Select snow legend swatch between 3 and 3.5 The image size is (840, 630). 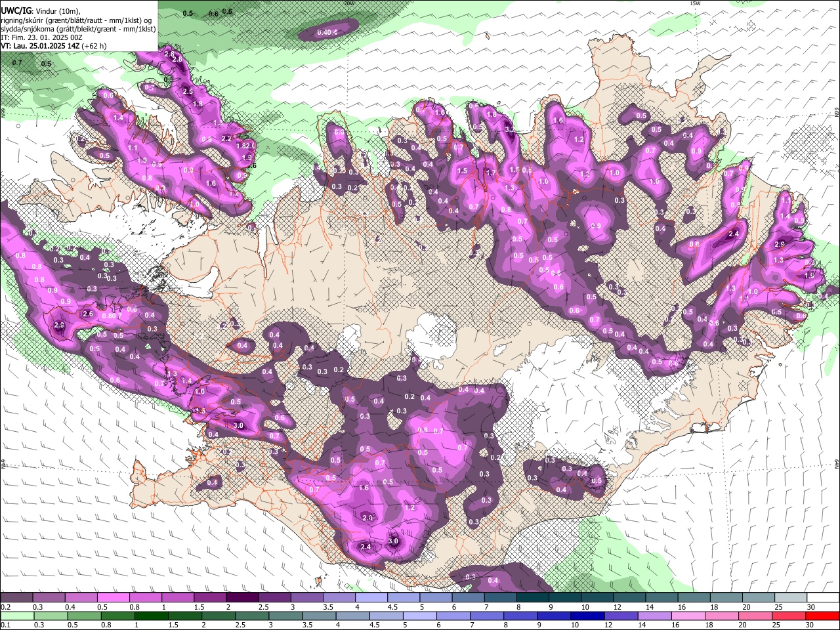tap(306, 598)
